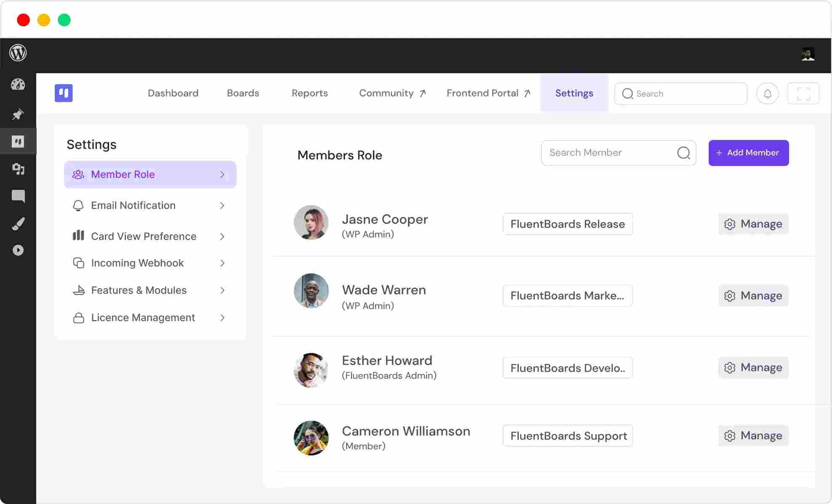
Task: Click the play circle icon in sidebar
Action: (18, 250)
